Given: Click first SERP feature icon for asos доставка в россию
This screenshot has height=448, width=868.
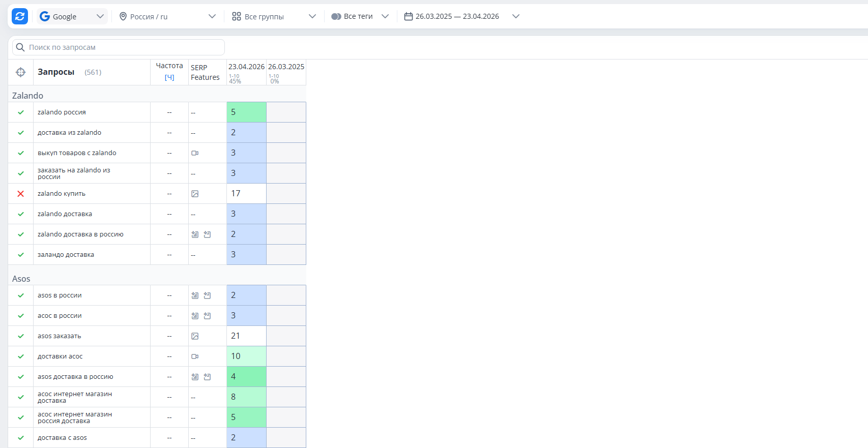Looking at the screenshot, I should click(x=195, y=377).
